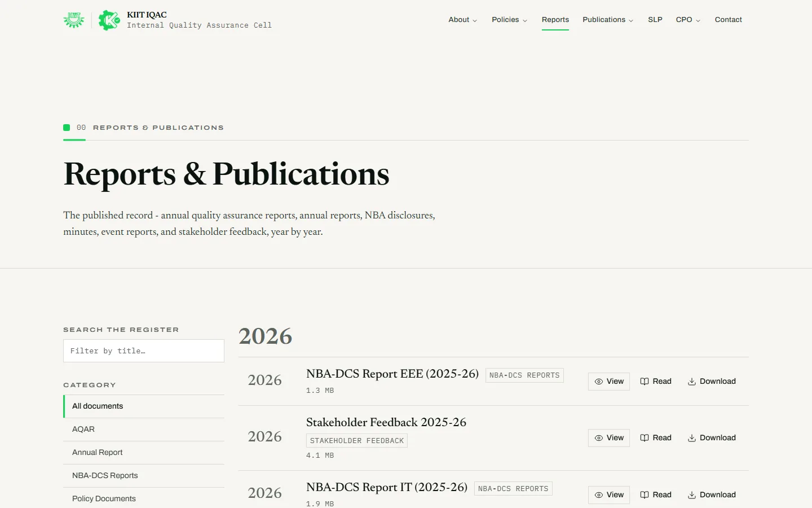Click the 'SEARCH THE REGISTER' label

click(x=121, y=330)
